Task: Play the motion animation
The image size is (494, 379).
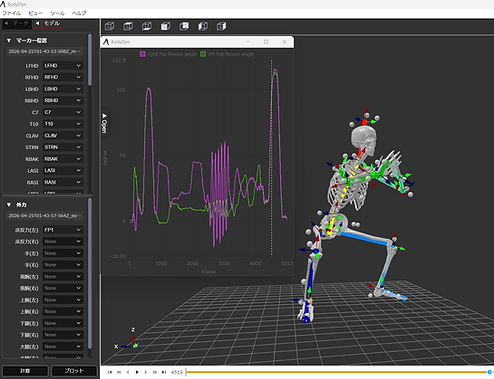Action: [x=137, y=372]
